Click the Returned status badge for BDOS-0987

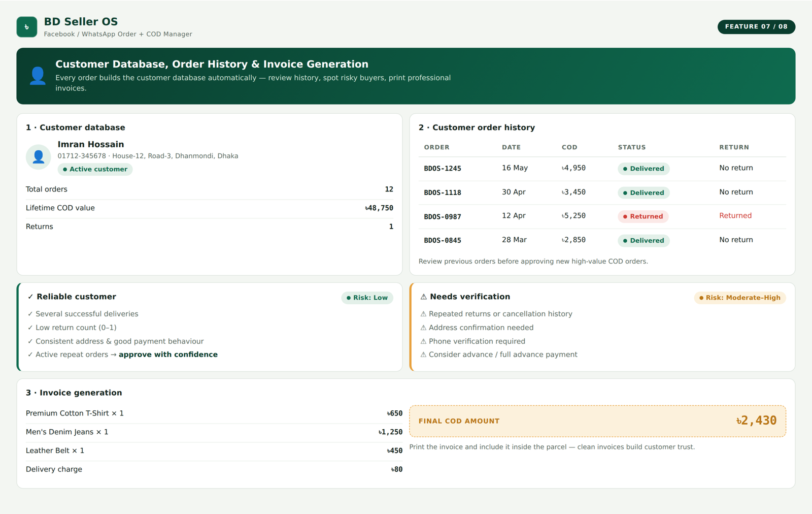pyautogui.click(x=643, y=216)
